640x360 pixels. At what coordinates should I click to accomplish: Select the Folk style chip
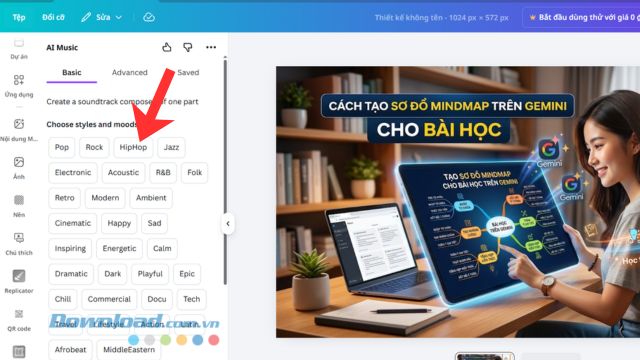(x=194, y=173)
